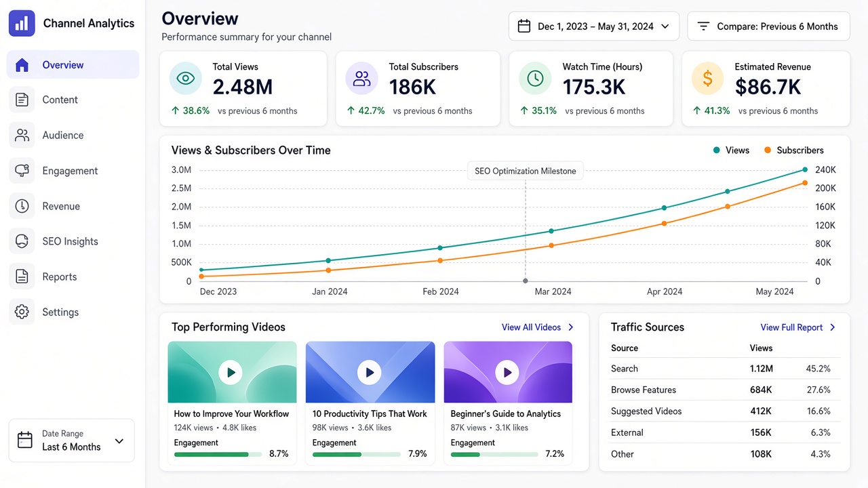Play the How to Improve Your Workflow video

(x=232, y=372)
